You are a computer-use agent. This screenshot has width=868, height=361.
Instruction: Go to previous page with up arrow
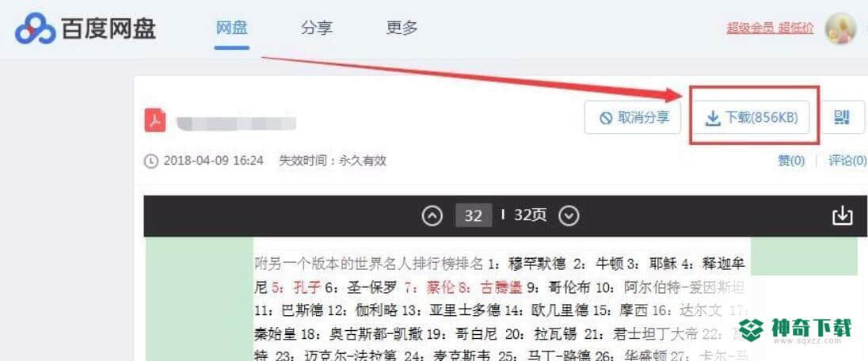point(432,216)
